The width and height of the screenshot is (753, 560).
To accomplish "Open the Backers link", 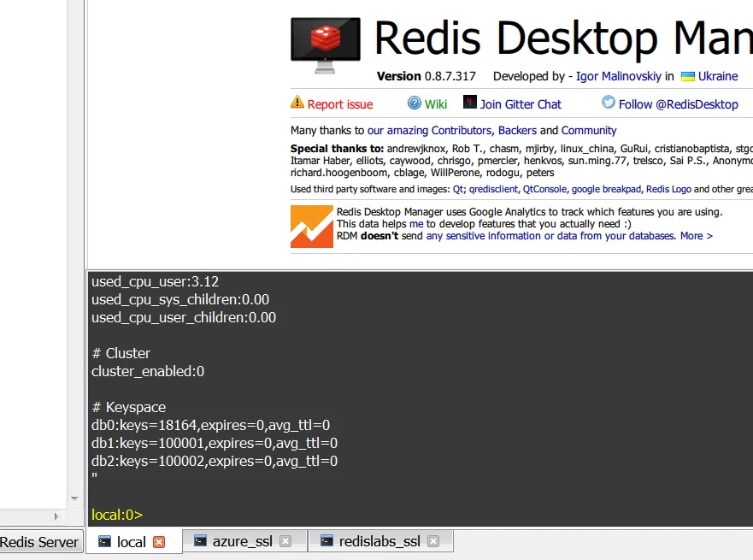I will click(x=517, y=131).
